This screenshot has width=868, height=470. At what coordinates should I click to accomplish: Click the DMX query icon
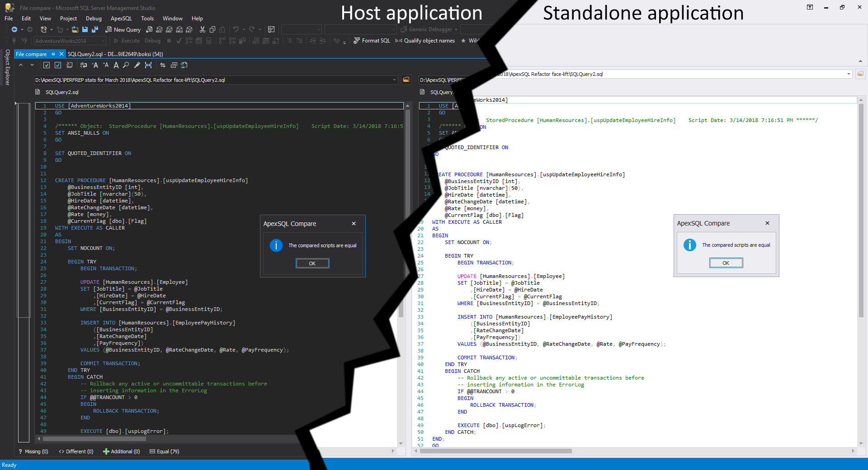click(x=169, y=29)
